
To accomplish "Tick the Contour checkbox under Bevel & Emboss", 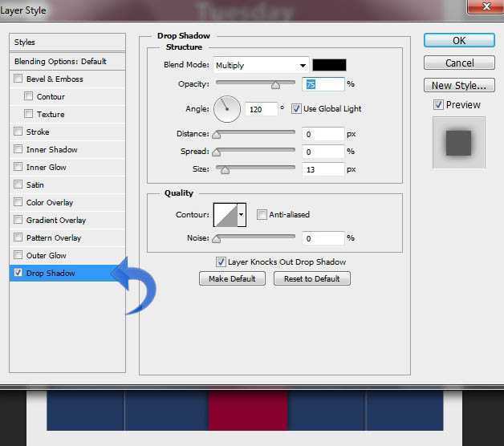I will [x=28, y=96].
